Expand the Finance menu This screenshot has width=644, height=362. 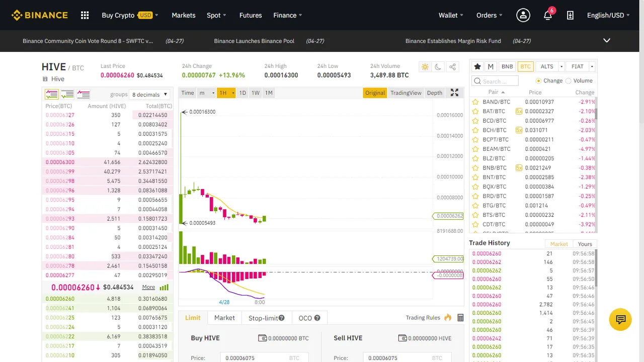(288, 15)
